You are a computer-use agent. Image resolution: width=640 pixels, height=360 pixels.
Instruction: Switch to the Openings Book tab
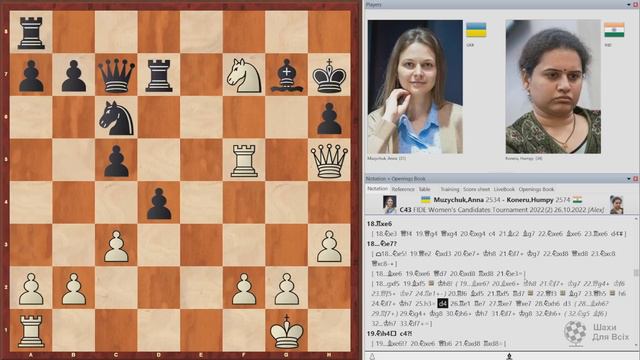click(536, 189)
